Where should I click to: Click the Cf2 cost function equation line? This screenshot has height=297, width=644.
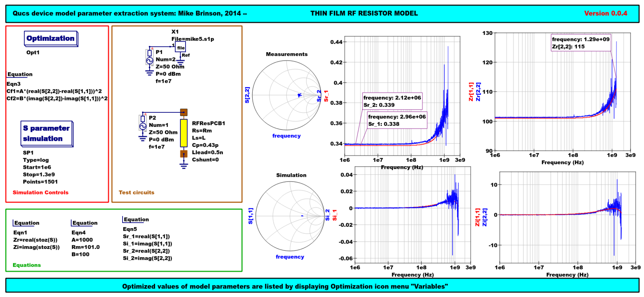[57, 98]
